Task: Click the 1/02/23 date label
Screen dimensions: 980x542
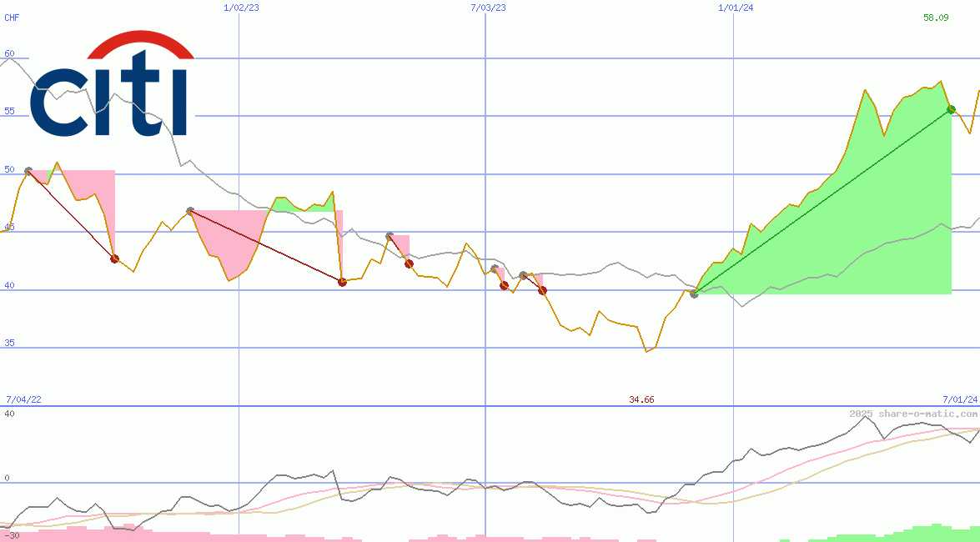Action: [241, 8]
